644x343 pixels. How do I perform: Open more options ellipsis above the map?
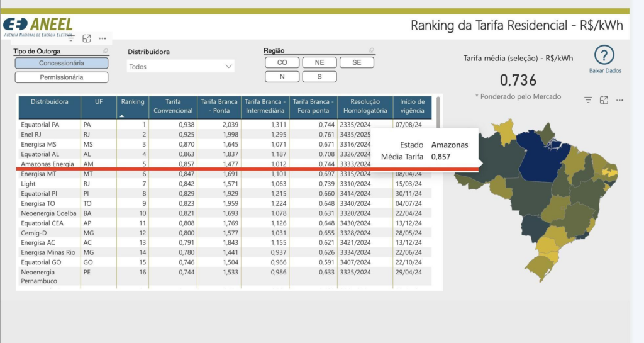coord(619,100)
